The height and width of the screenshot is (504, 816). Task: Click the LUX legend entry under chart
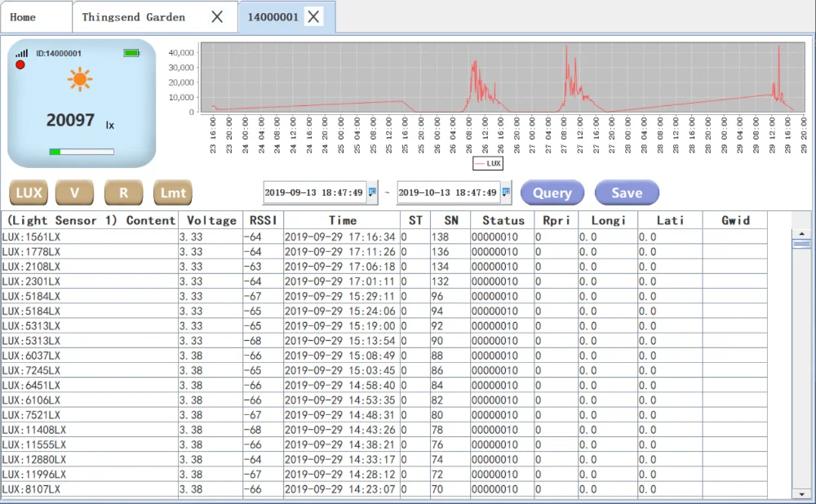488,163
